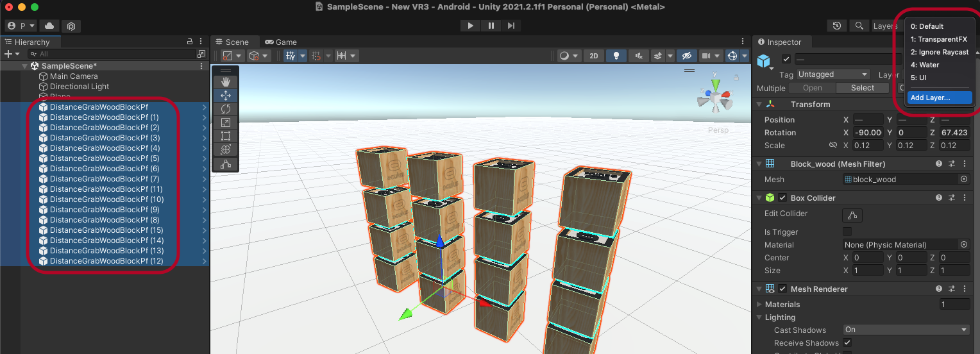Open Mesh Filter help icon
Screen dimensions: 980x354
pyautogui.click(x=939, y=164)
